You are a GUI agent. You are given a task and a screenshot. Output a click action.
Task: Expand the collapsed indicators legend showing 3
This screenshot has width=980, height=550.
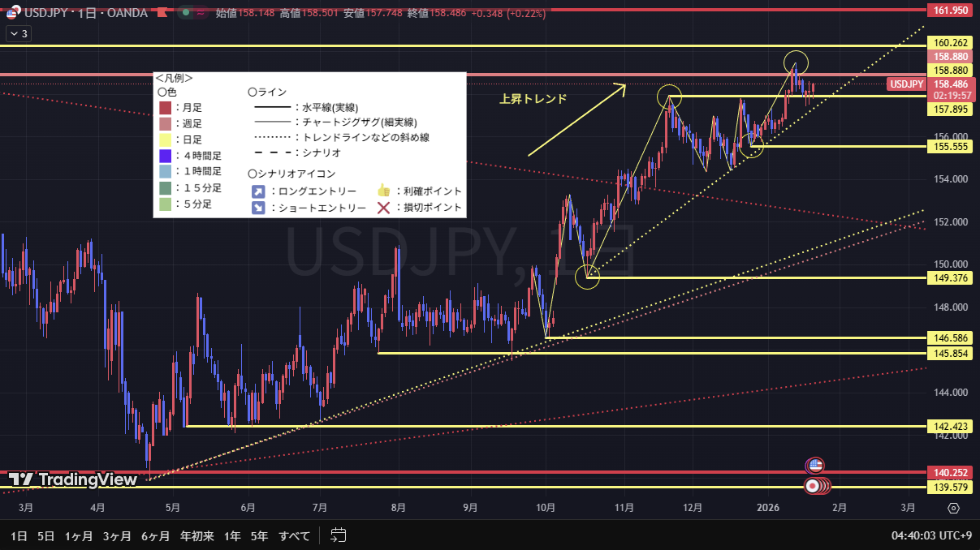(x=18, y=33)
